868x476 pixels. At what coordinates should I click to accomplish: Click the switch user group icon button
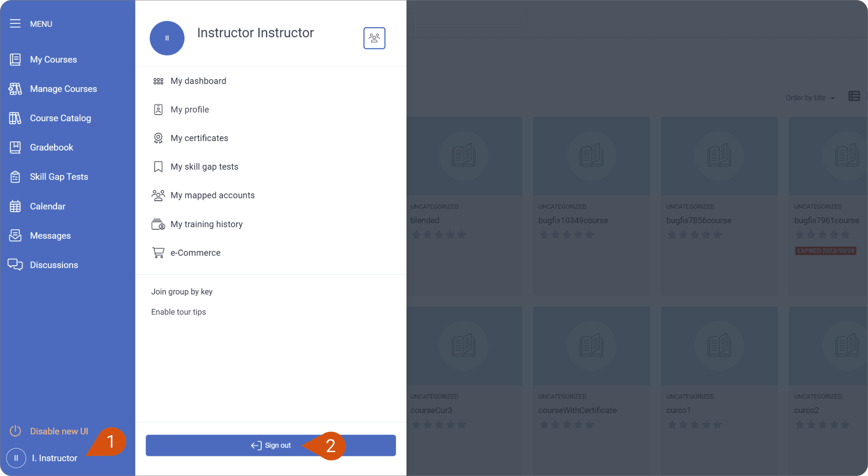(x=374, y=38)
